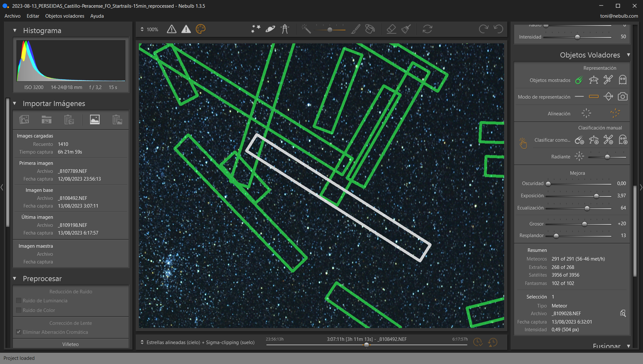Toggle UFO objects visibility in Objetos mostrados
This screenshot has width=643, height=364.
tap(594, 80)
